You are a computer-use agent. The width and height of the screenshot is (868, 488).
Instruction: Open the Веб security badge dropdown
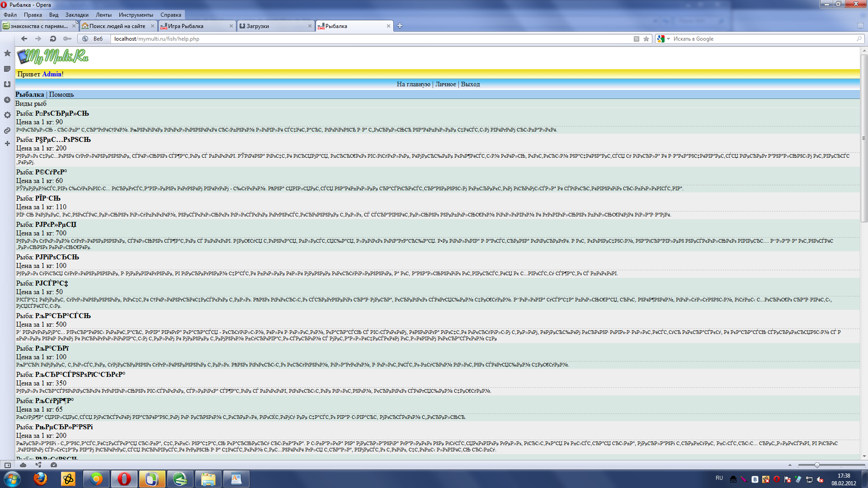tap(94, 39)
